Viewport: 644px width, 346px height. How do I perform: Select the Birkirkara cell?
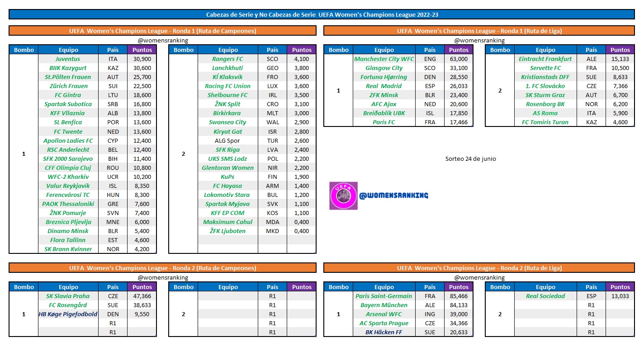tap(228, 113)
